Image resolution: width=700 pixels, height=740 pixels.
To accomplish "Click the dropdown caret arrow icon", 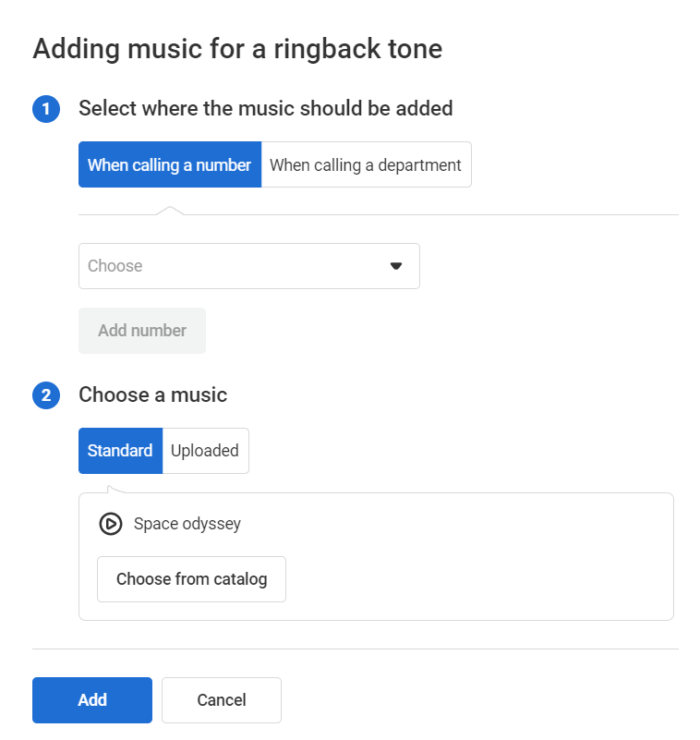I will point(396,266).
